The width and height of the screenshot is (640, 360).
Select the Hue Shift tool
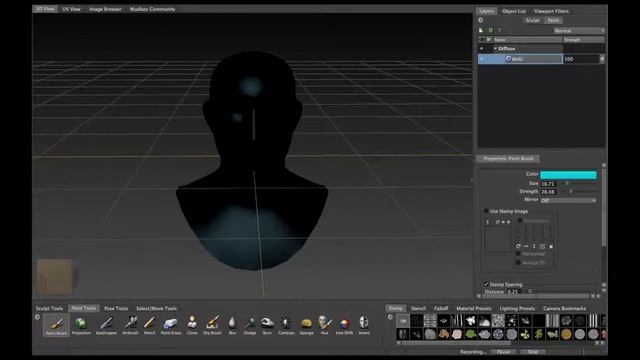344,325
